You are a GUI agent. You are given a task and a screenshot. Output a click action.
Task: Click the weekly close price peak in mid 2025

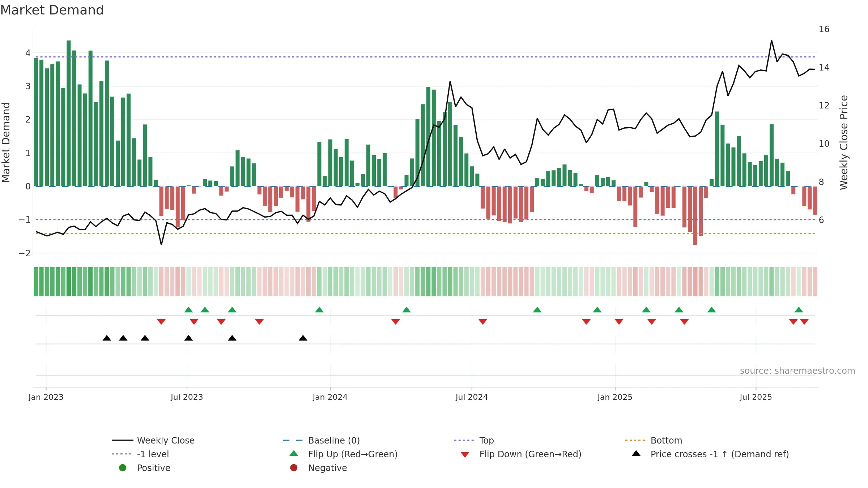pyautogui.click(x=771, y=41)
